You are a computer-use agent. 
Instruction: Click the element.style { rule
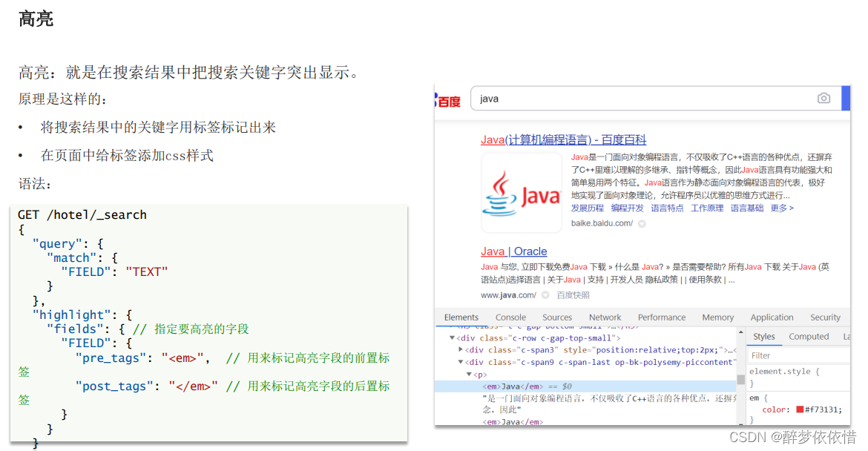tap(784, 372)
